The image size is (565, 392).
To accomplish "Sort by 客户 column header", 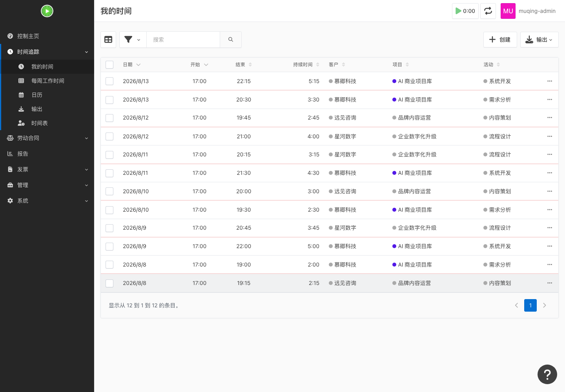I will coord(337,65).
